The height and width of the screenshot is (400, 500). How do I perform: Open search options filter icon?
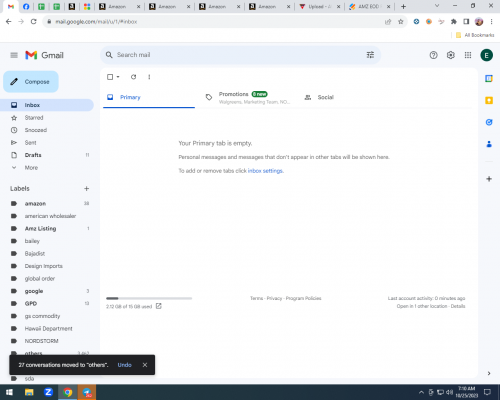click(370, 55)
